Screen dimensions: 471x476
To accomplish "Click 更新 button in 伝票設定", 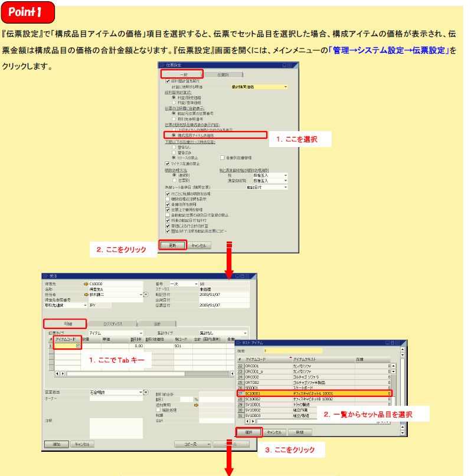I will pyautogui.click(x=172, y=245).
